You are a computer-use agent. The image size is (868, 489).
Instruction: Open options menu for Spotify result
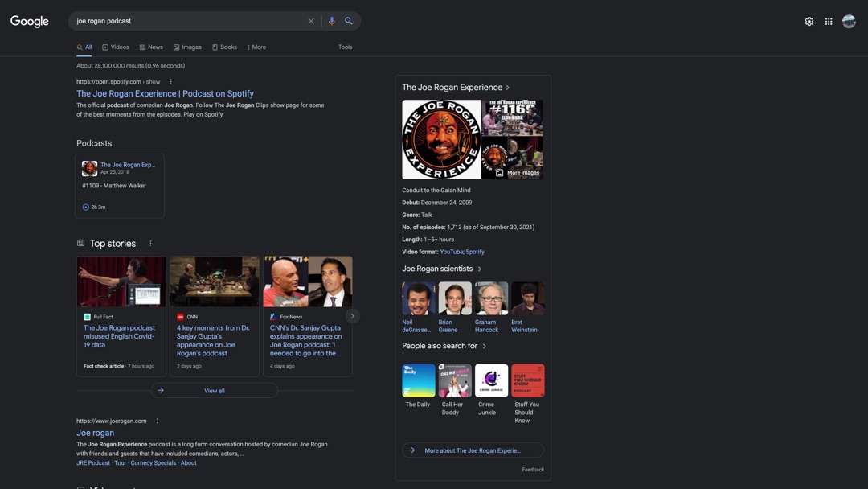click(171, 81)
